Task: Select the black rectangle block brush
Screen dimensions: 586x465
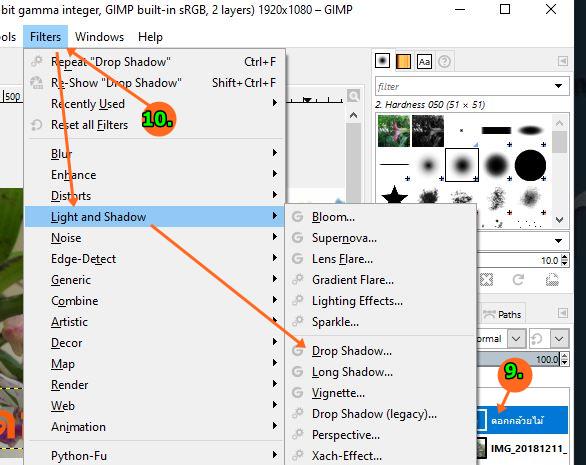Action: (x=496, y=130)
